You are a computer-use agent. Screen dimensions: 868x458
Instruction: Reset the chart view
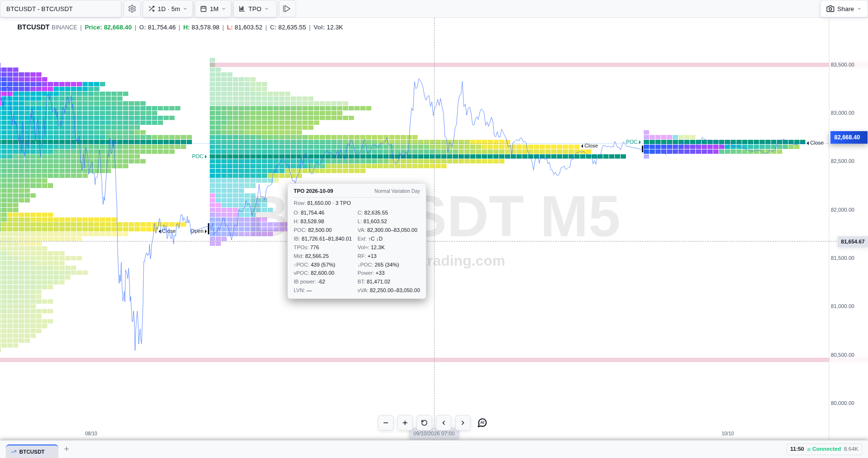point(424,423)
